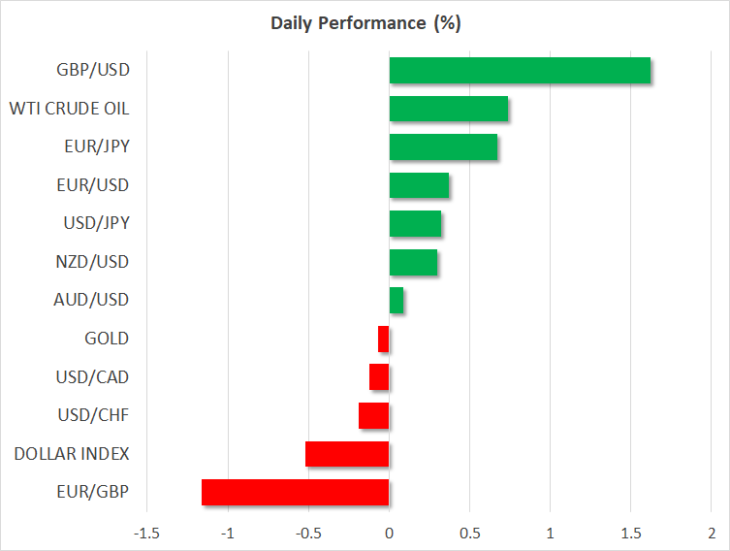Select the USD/CAD red bar
The height and width of the screenshot is (551, 730).
[379, 377]
